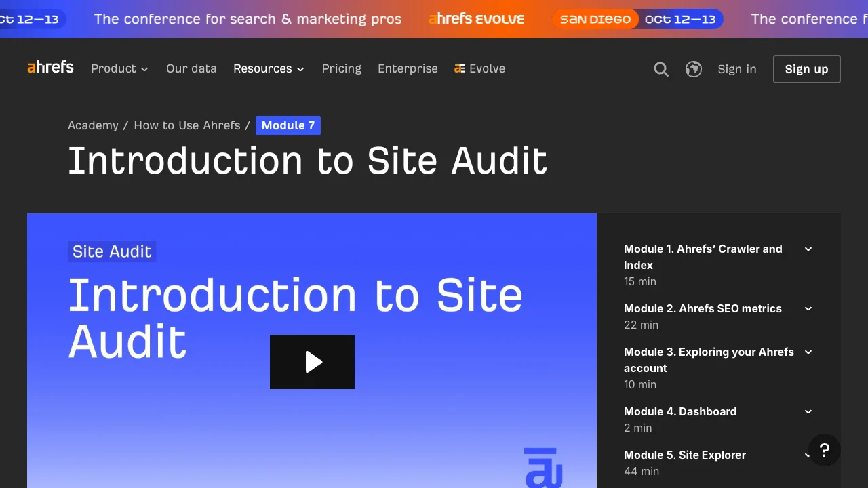868x488 pixels.
Task: Expand Module 1 Ahrefs' Crawler and Index
Action: pos(808,249)
